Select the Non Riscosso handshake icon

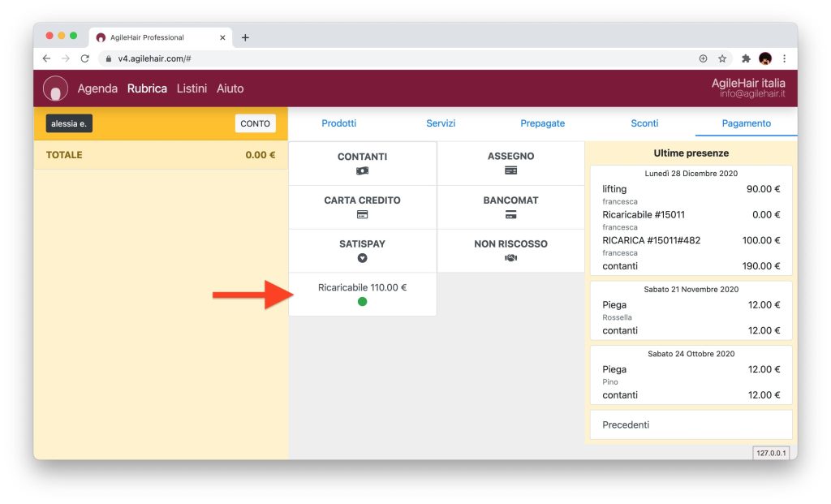[510, 258]
